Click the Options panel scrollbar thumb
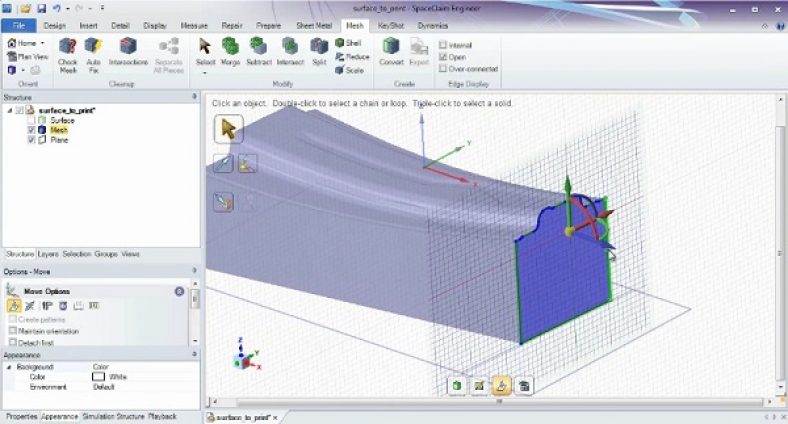 (195, 299)
